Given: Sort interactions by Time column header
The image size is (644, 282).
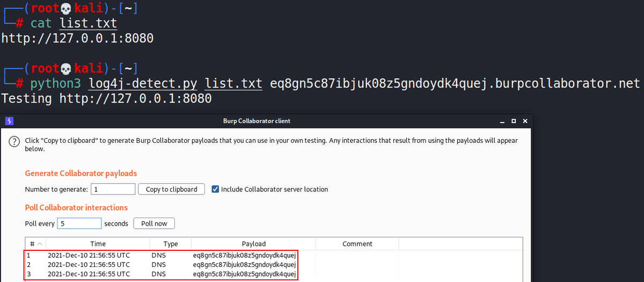Looking at the screenshot, I should coord(98,243).
